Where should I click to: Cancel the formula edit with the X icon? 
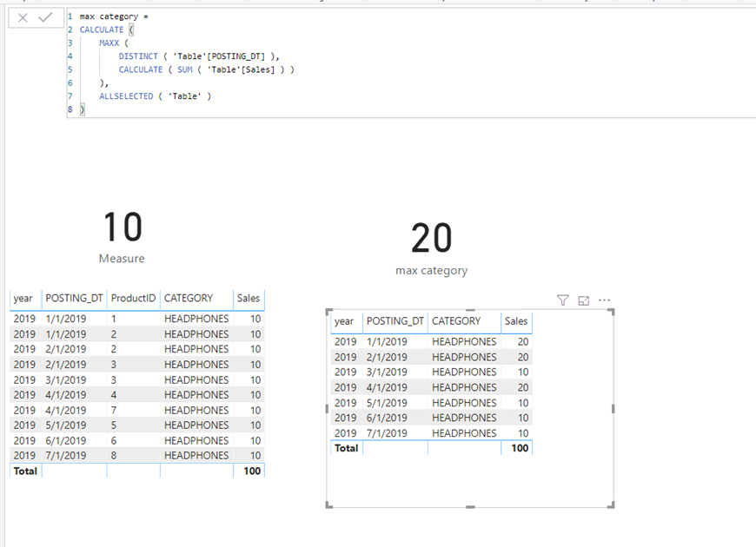[23, 17]
